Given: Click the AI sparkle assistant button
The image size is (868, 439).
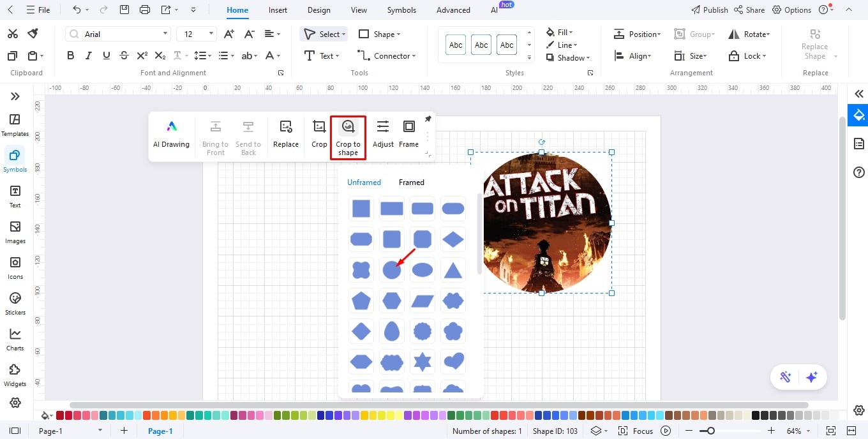Looking at the screenshot, I should [x=812, y=377].
